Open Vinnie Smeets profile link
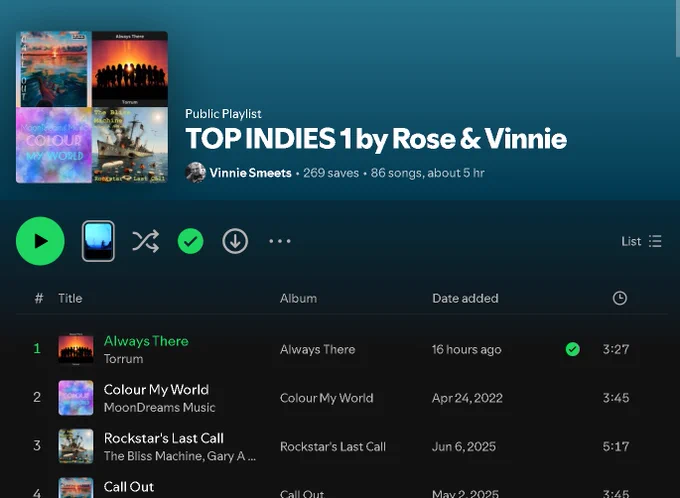The height and width of the screenshot is (498, 680). [x=250, y=173]
